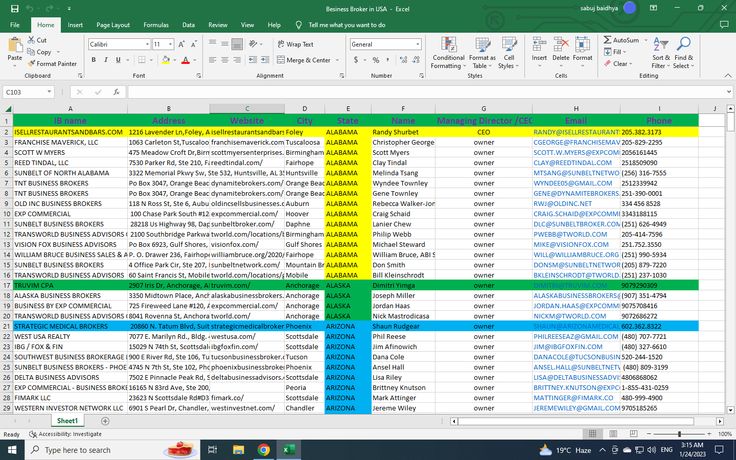This screenshot has width=736, height=460.
Task: Open Windows Start menu
Action: [11, 450]
